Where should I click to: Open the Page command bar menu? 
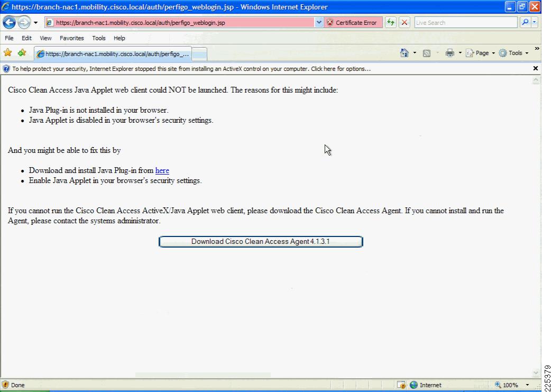point(480,53)
